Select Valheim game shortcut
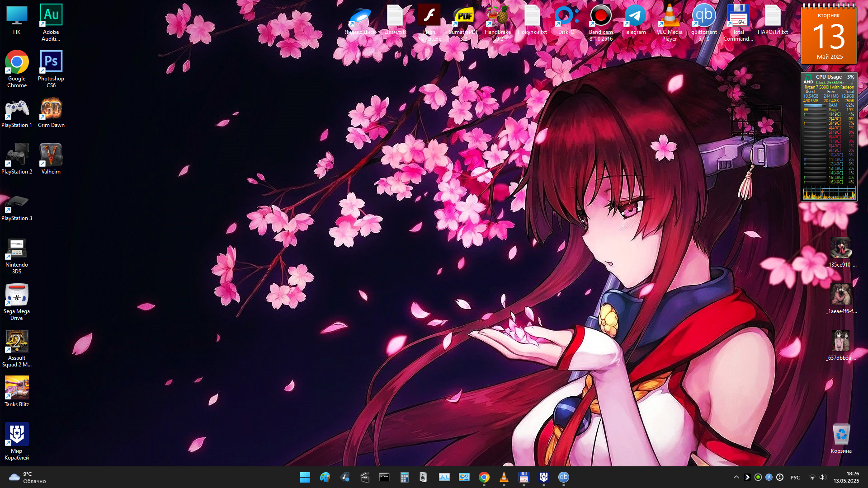 coord(51,159)
